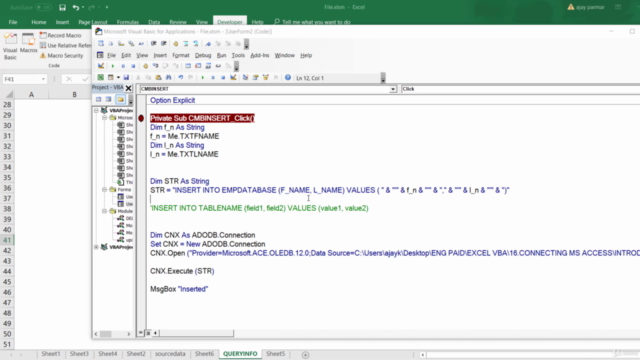Click the Comment Block icon in Edit toolbar
Image resolution: width=640 pixels, height=360 pixels.
click(186, 44)
